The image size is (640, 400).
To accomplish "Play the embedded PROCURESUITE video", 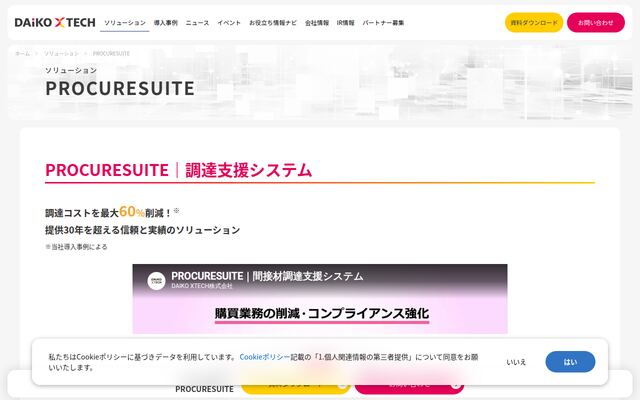I will click(x=320, y=299).
